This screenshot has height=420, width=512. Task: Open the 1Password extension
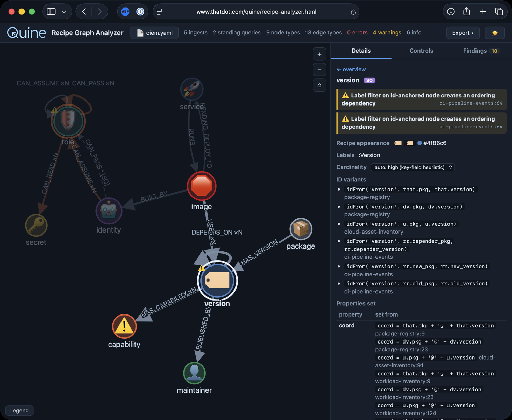140,12
